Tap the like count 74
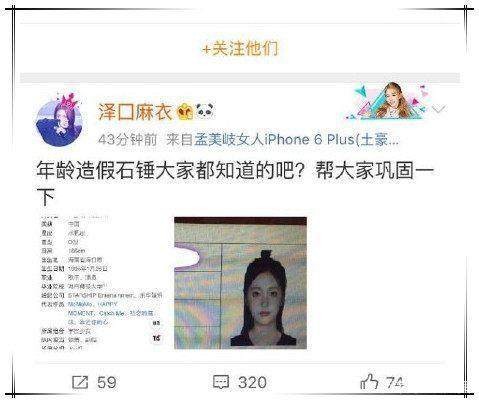 [395, 382]
